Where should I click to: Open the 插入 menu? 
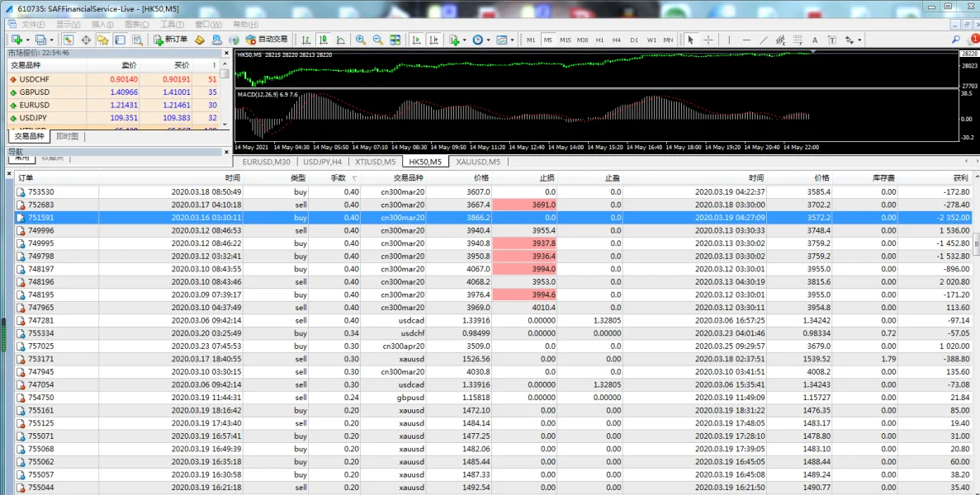(102, 25)
